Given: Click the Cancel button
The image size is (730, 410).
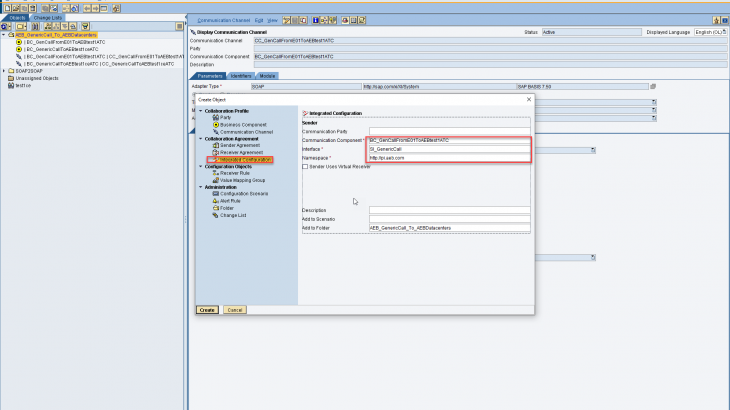Looking at the screenshot, I should (235, 310).
